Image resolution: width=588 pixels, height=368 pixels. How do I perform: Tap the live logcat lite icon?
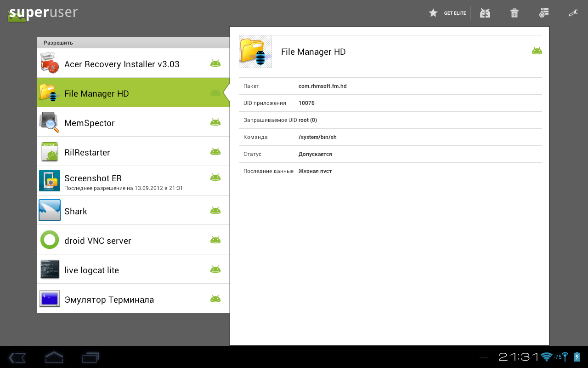coord(50,269)
